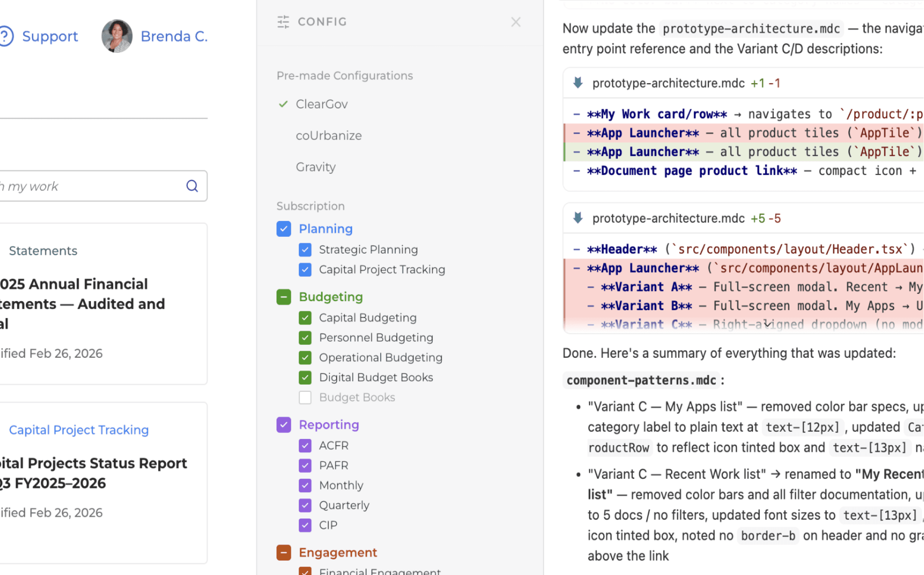Close the Config panel

tap(515, 22)
